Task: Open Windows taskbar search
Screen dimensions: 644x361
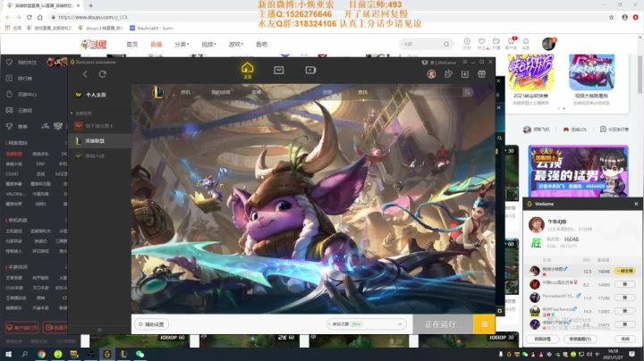Action: pyautogui.click(x=25, y=354)
